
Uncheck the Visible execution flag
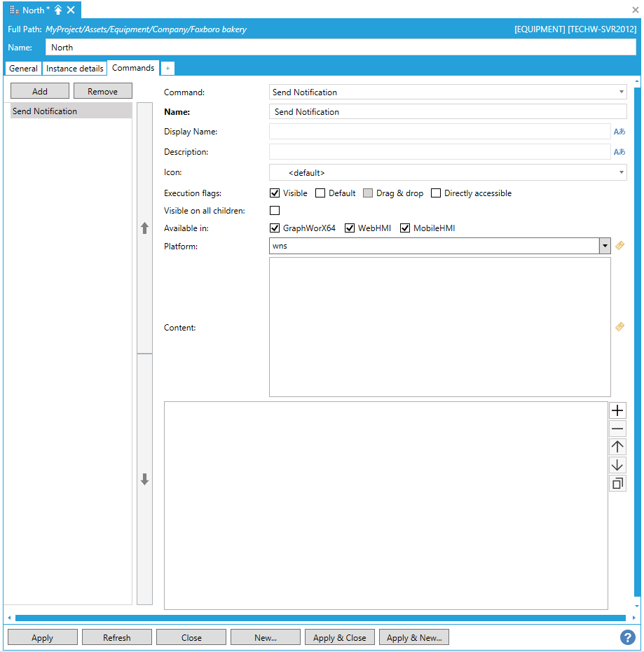coord(275,193)
